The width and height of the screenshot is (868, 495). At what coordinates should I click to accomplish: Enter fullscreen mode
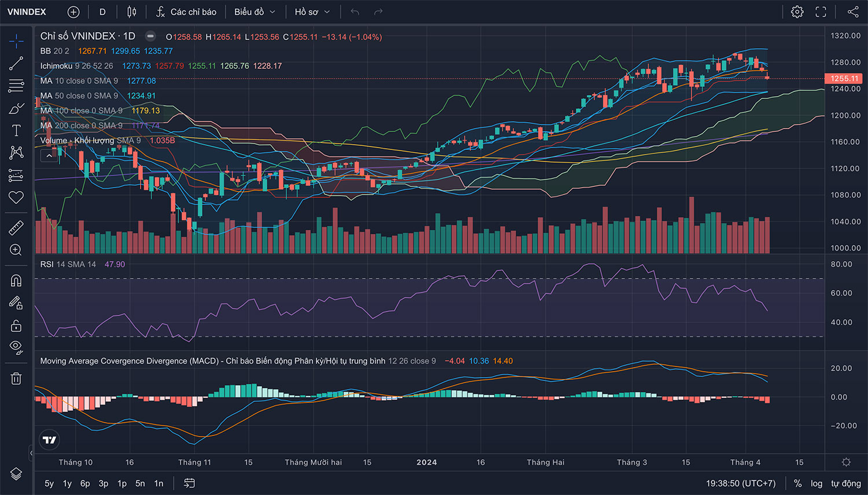[821, 12]
